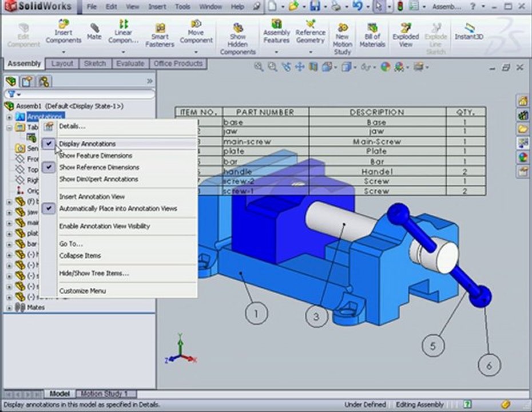Toggle Instant3D tool

click(469, 31)
